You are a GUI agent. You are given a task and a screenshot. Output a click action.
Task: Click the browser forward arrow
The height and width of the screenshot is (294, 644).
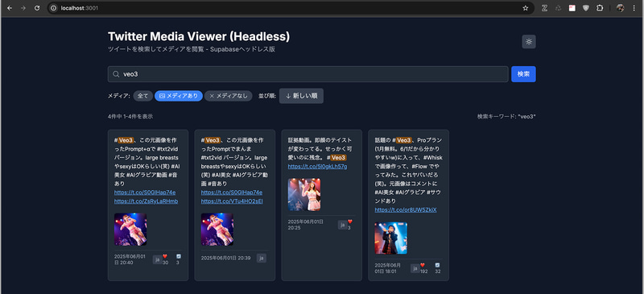point(23,8)
